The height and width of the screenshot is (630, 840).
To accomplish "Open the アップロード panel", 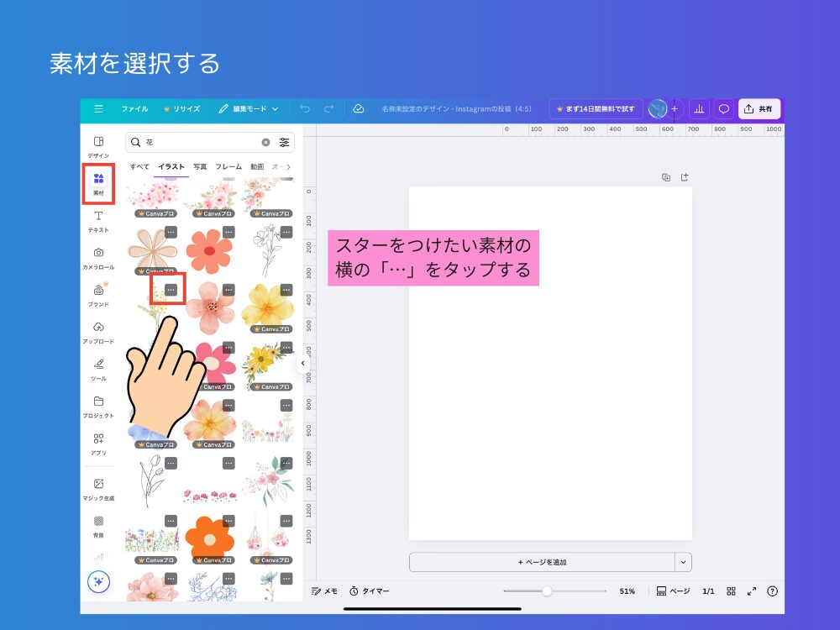I will 98,333.
